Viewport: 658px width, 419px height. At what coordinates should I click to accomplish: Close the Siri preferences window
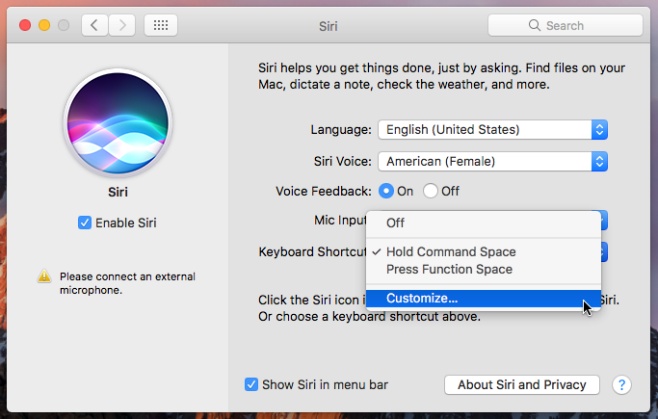point(25,25)
